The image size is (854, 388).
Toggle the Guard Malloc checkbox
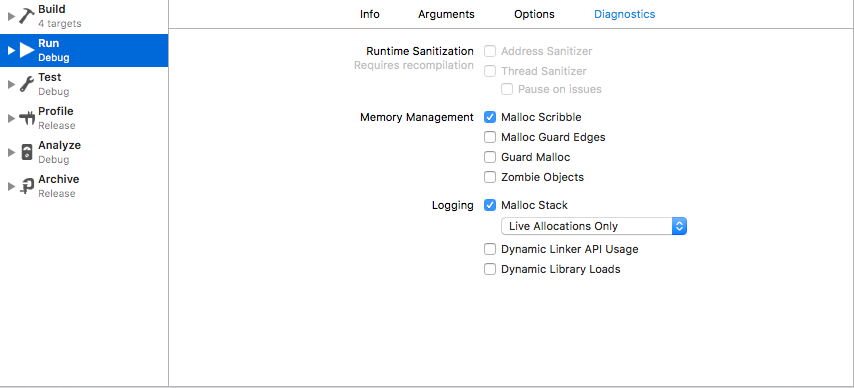(490, 157)
